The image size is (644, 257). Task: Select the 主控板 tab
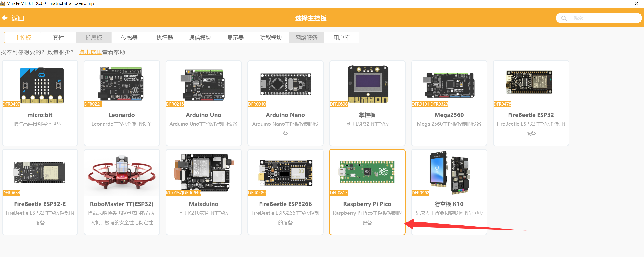(23, 38)
